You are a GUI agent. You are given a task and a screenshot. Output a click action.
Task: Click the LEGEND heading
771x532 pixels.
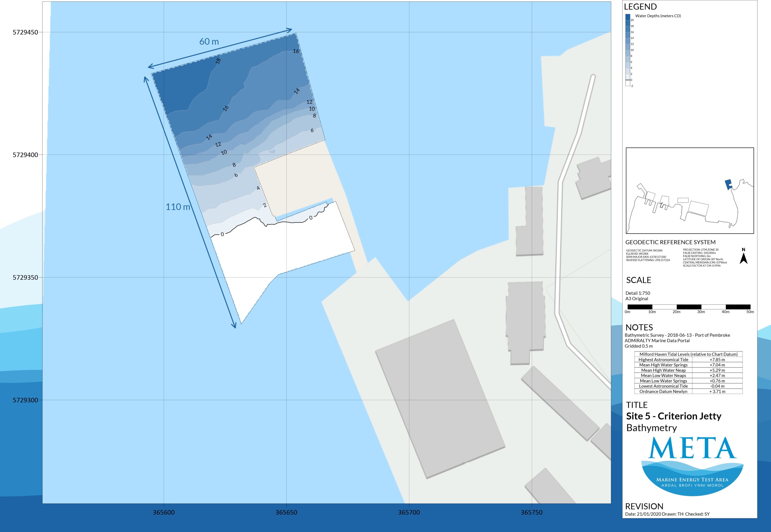[x=640, y=7]
